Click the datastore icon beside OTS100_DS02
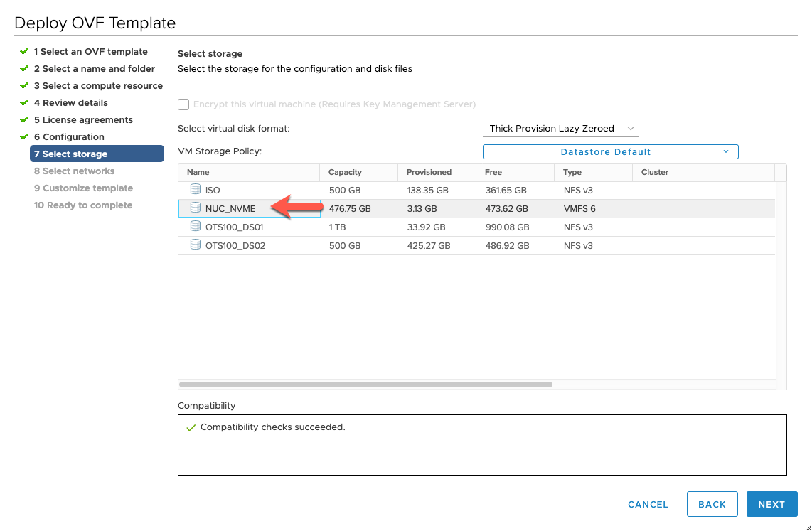 [x=196, y=245]
